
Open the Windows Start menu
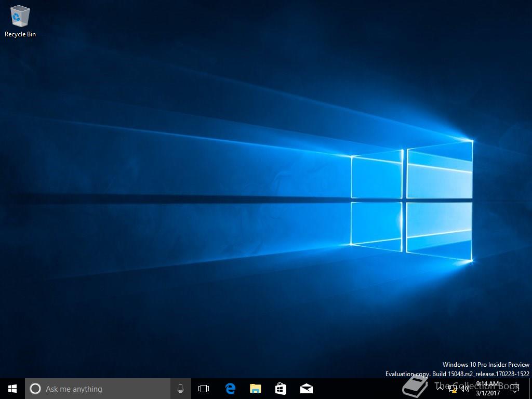pos(12,389)
